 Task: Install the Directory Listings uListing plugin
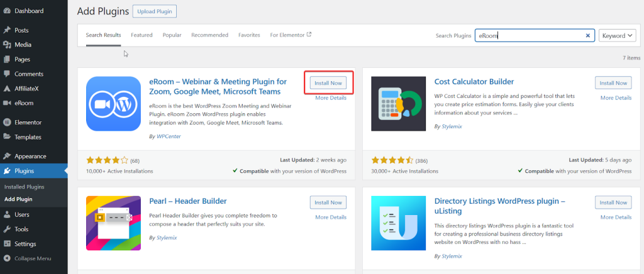[613, 202]
